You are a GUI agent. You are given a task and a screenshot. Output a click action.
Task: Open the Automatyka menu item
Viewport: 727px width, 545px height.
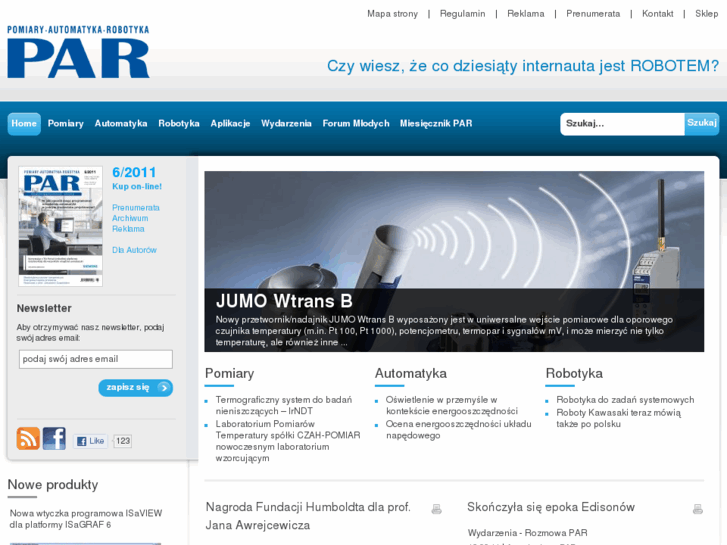point(121,123)
